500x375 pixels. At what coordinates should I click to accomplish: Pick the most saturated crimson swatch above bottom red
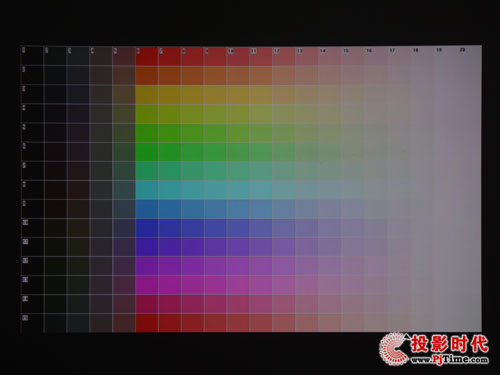(147, 304)
